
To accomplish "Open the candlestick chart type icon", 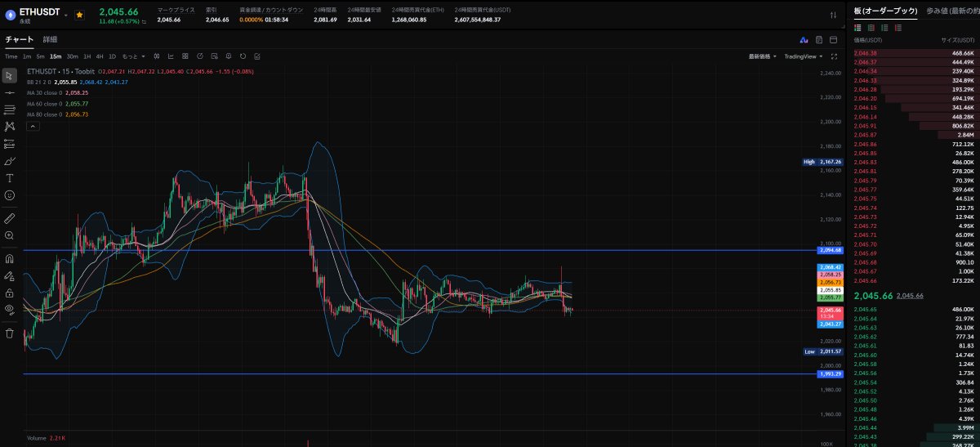I will pyautogui.click(x=156, y=56).
